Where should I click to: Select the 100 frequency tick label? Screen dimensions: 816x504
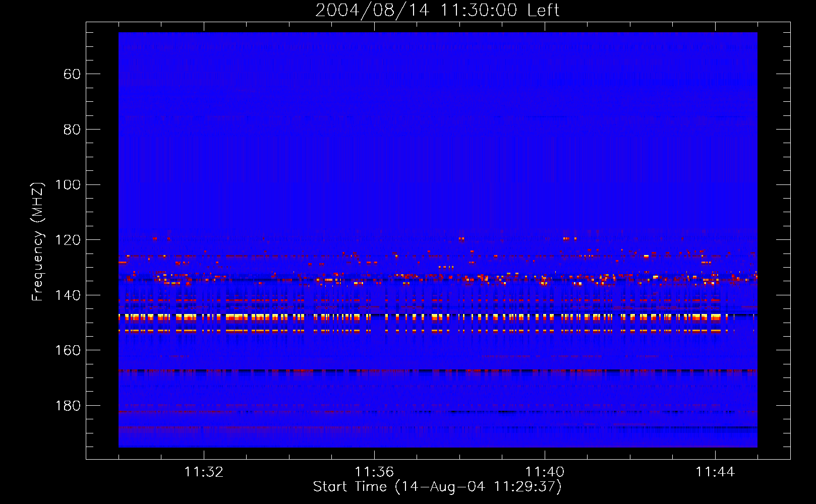coord(68,184)
